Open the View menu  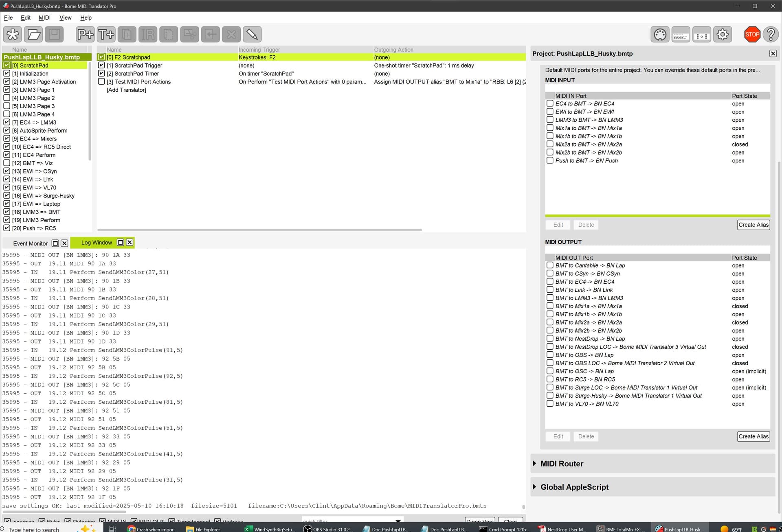click(x=65, y=18)
